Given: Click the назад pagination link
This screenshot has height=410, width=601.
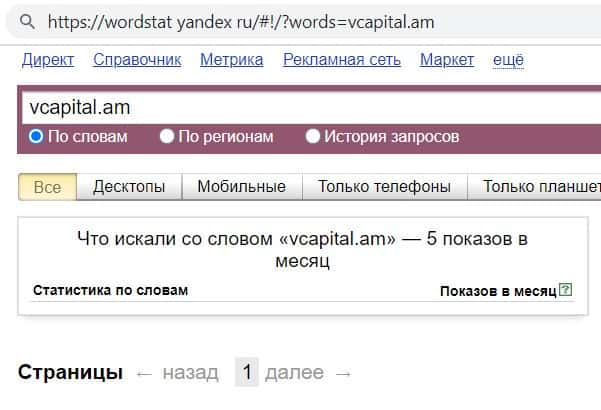Looking at the screenshot, I should [x=190, y=372].
